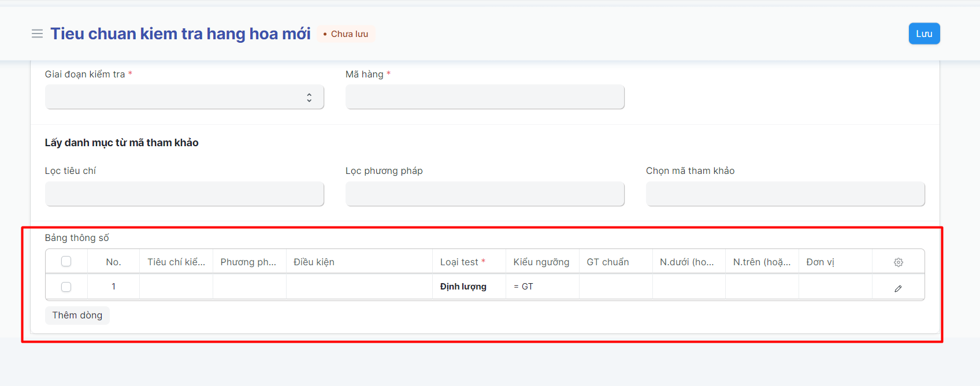The height and width of the screenshot is (386, 980).
Task: Click the GT chuẩn cell in row 1
Action: coord(615,287)
